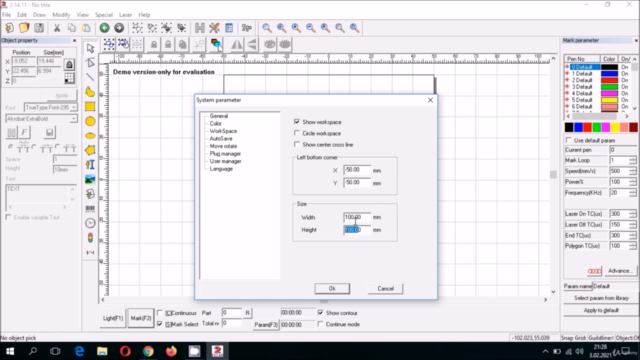The image size is (640, 360).
Task: Click the grey Redo arrow icon
Action: pyautogui.click(x=119, y=28)
